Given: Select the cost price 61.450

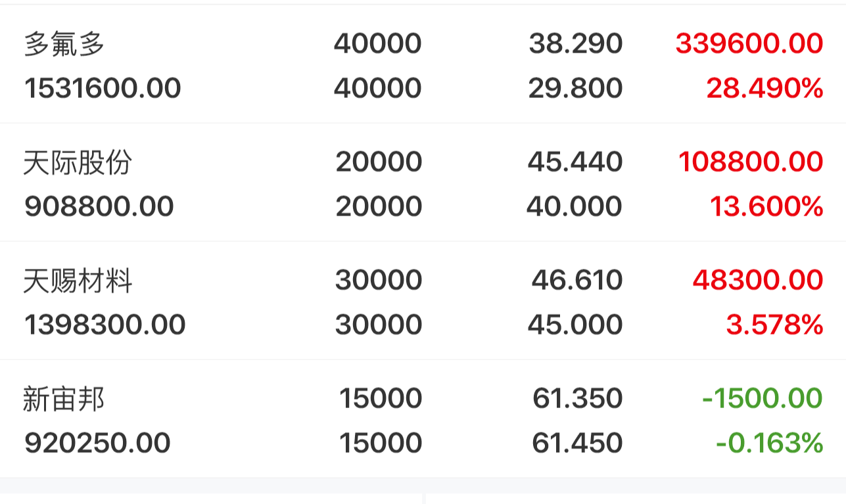Looking at the screenshot, I should 576,443.
